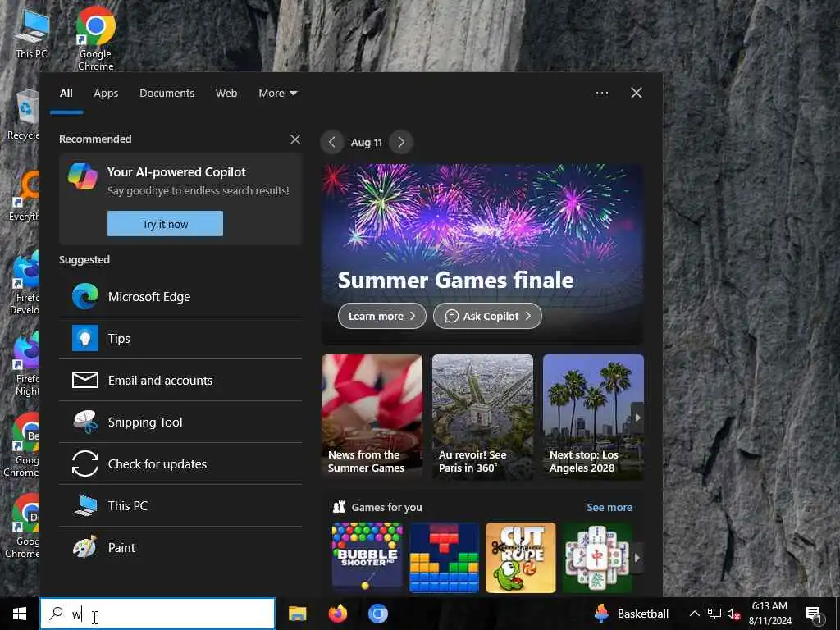The height and width of the screenshot is (630, 840).
Task: Open Au revoir Paris in 360 card
Action: pyautogui.click(x=482, y=417)
